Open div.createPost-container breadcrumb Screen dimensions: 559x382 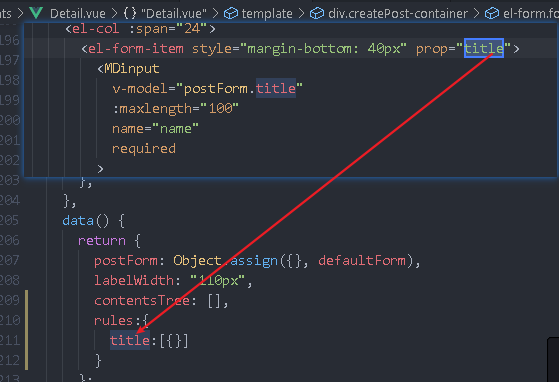coord(398,14)
